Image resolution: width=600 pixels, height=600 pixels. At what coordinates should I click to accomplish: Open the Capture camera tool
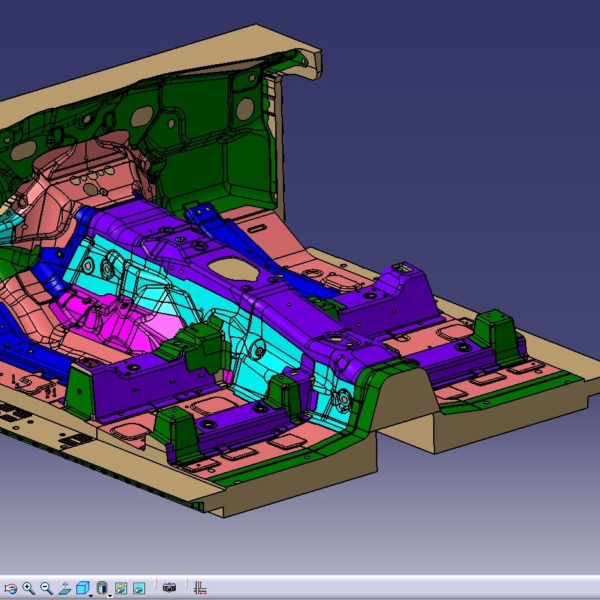click(x=169, y=588)
